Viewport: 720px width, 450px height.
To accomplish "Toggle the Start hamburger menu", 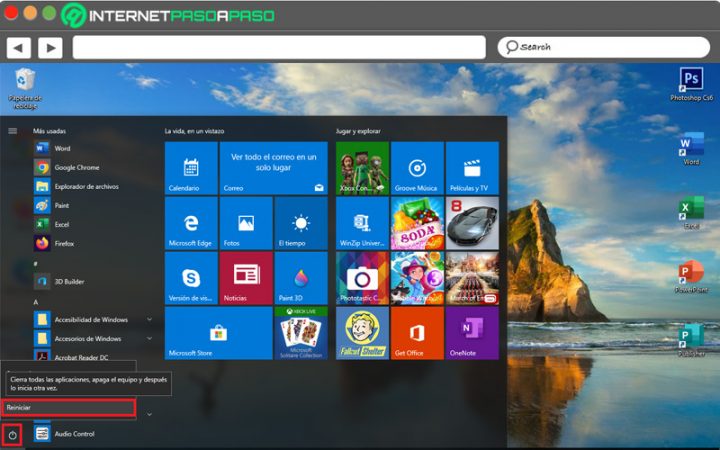I will (x=12, y=130).
